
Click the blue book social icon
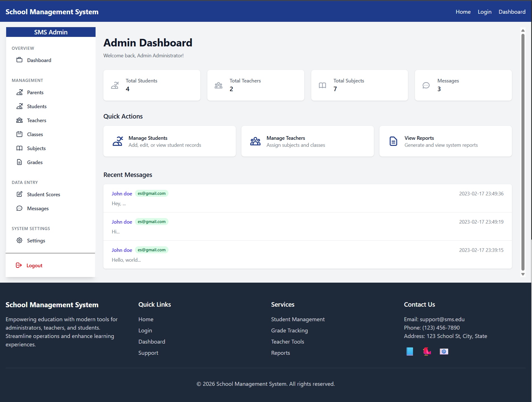click(x=409, y=351)
